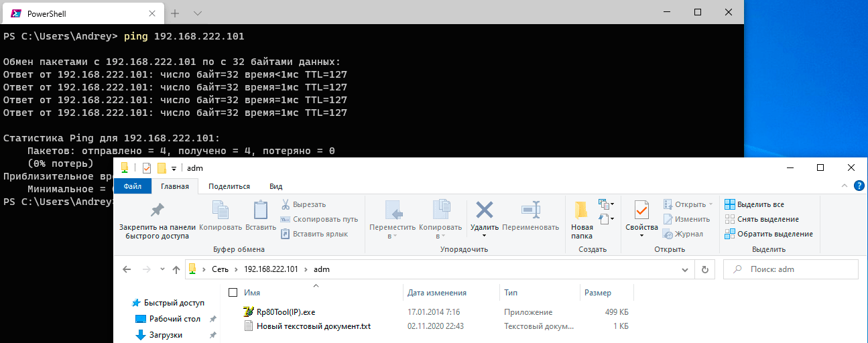Click Обратить выделение in the ribbon
The width and height of the screenshot is (868, 343).
coord(769,234)
